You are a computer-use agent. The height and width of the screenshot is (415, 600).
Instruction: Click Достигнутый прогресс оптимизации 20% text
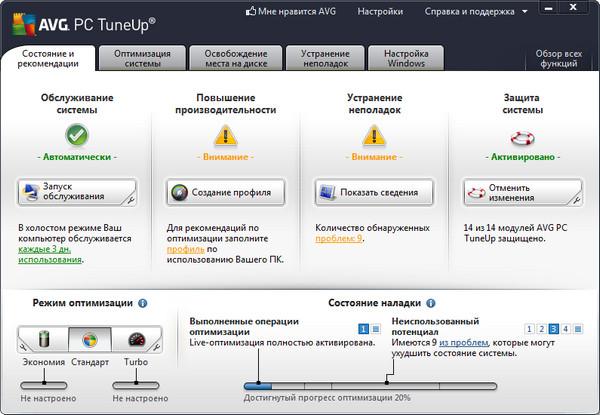pos(327,398)
